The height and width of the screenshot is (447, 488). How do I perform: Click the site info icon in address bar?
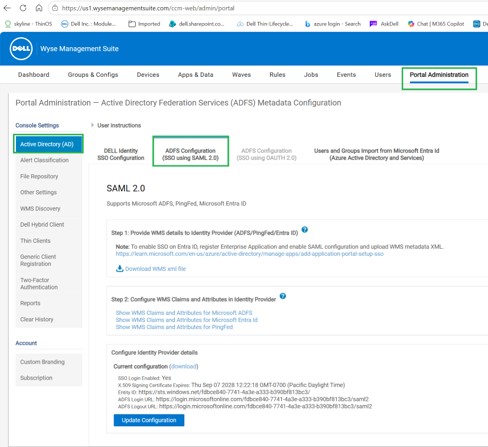click(55, 8)
